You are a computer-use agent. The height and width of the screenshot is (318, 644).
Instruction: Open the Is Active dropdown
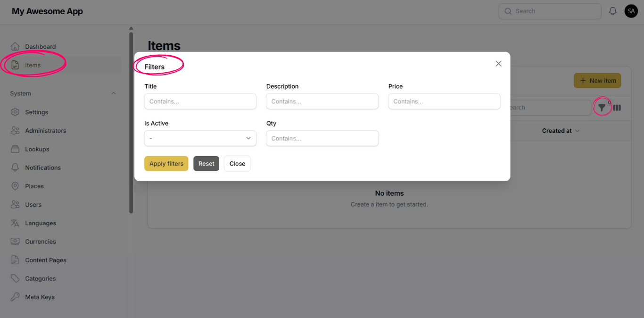pyautogui.click(x=200, y=138)
